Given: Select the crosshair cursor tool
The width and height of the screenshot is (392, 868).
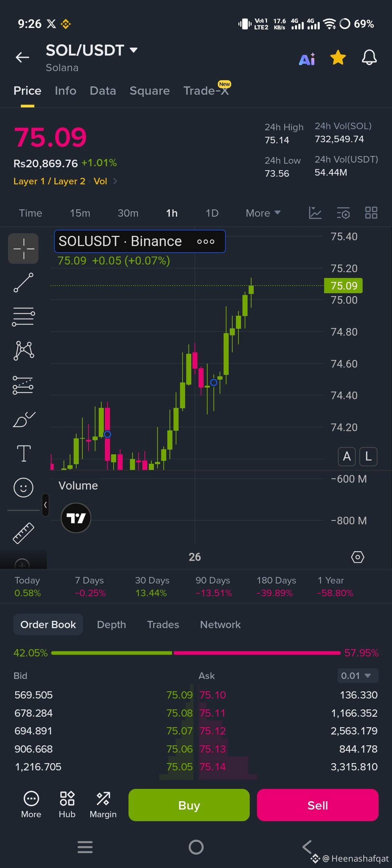Looking at the screenshot, I should coord(24,249).
